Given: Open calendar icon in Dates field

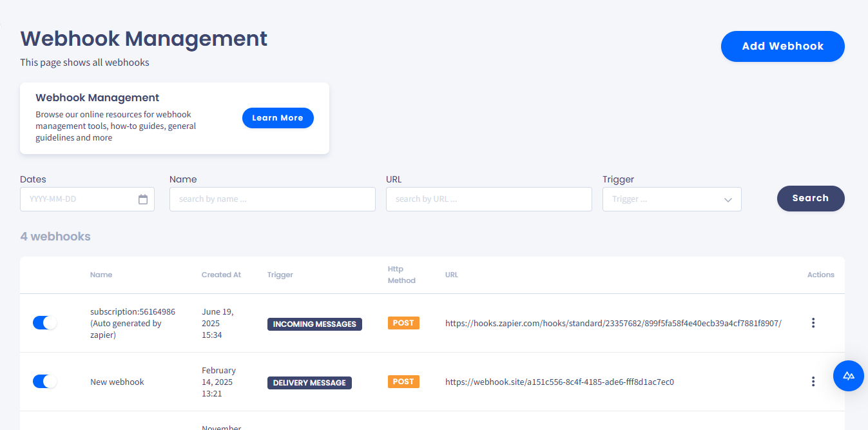Looking at the screenshot, I should click(x=143, y=199).
